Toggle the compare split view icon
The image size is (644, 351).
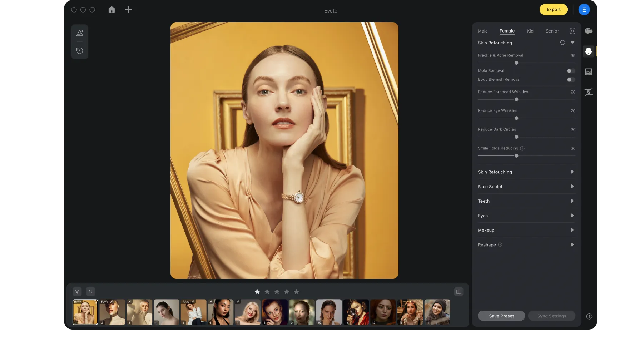[459, 292]
